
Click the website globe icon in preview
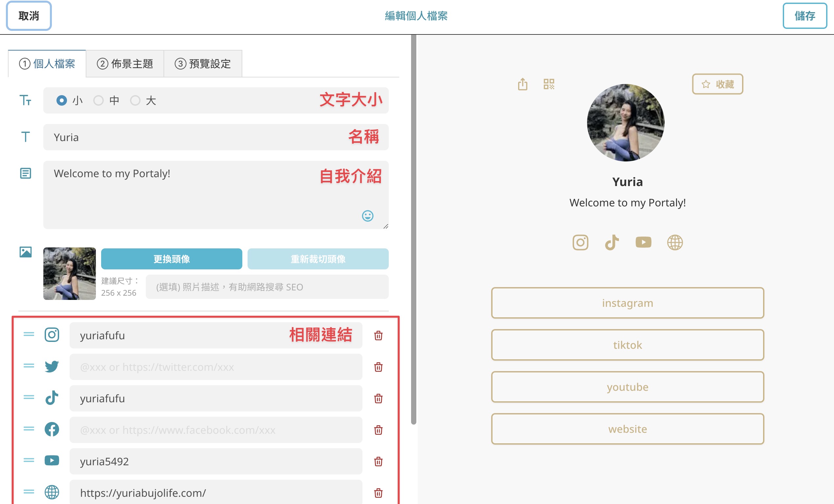pyautogui.click(x=674, y=242)
